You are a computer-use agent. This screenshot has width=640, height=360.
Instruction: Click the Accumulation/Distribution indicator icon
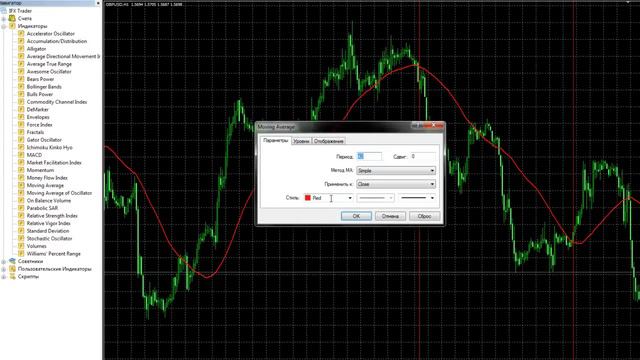tap(21, 41)
